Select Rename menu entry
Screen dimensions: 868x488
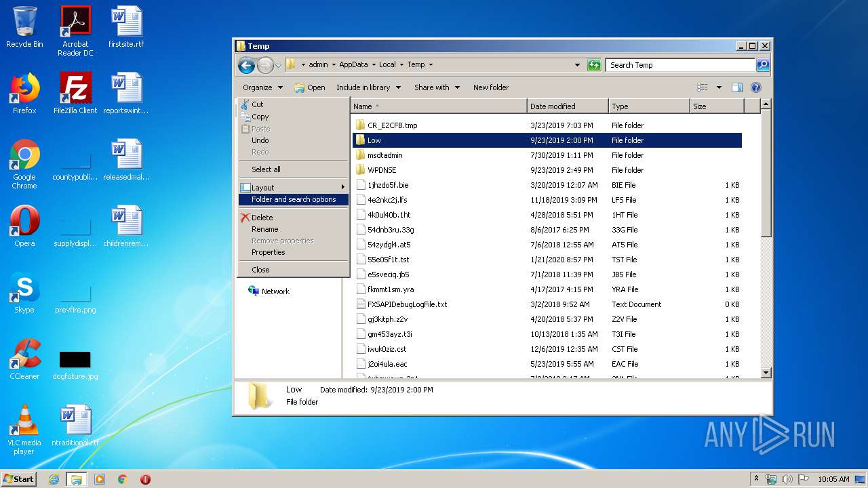(293, 229)
